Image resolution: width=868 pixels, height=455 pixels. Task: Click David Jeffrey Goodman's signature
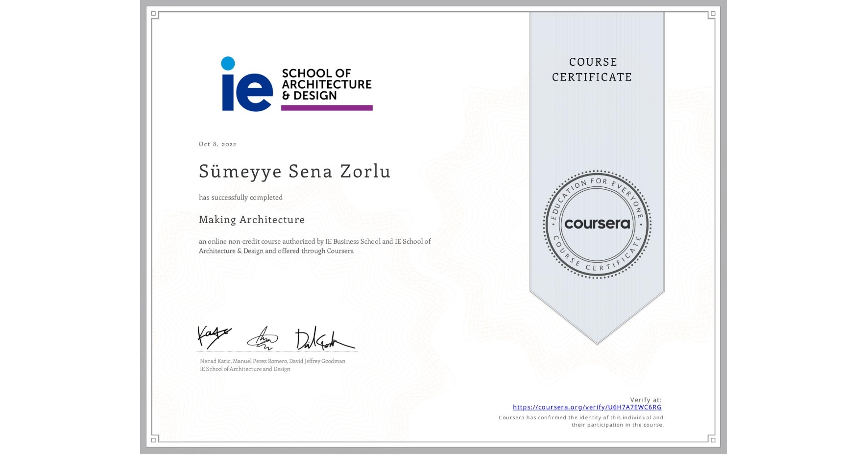323,338
